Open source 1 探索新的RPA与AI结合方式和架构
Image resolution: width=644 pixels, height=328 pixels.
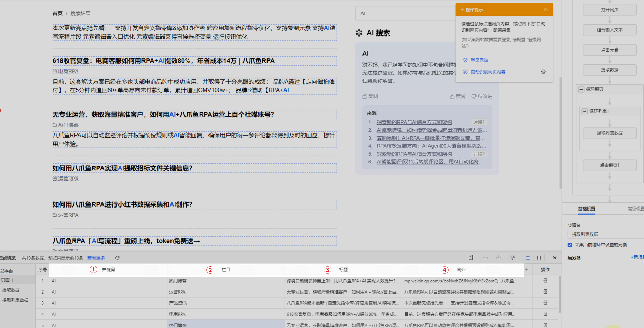(414, 122)
